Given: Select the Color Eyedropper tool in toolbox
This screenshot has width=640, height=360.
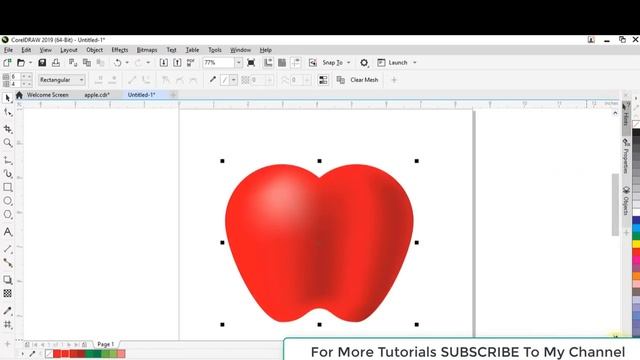Looking at the screenshot, I should point(7,311).
